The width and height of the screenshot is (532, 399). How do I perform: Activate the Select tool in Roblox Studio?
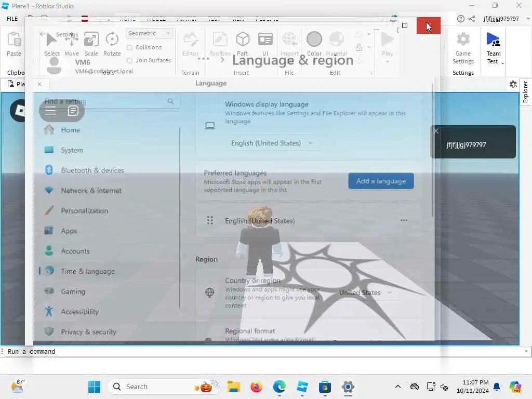(51, 44)
